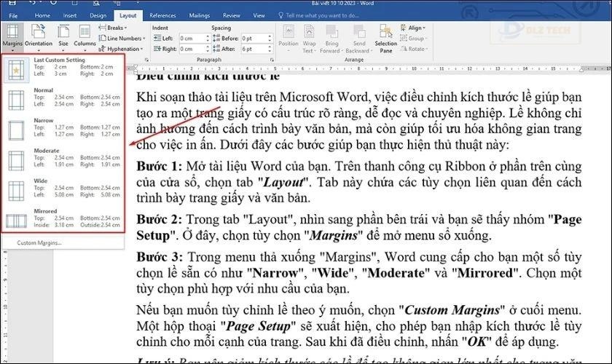Open the File tab
This screenshot has height=364, width=612.
coord(13,15)
